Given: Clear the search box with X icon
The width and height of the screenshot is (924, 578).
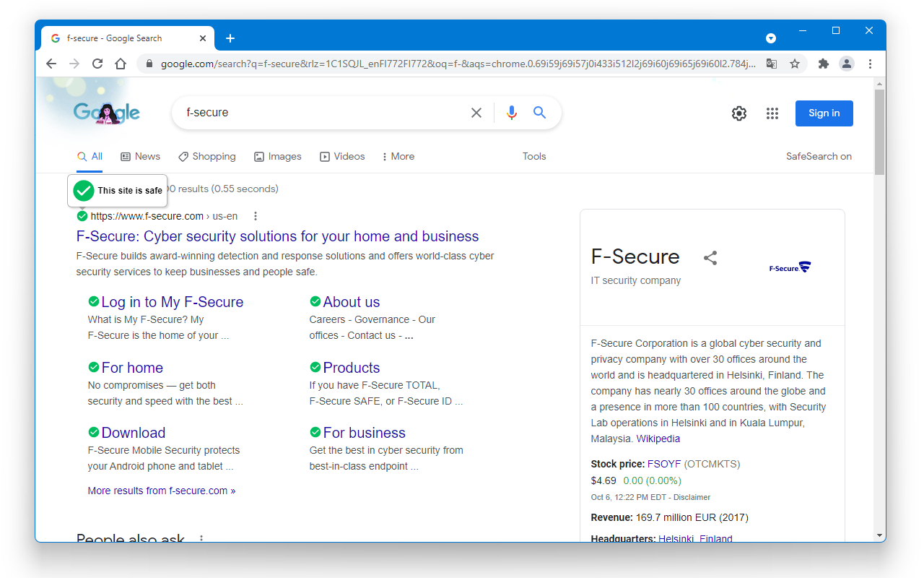Looking at the screenshot, I should (476, 113).
